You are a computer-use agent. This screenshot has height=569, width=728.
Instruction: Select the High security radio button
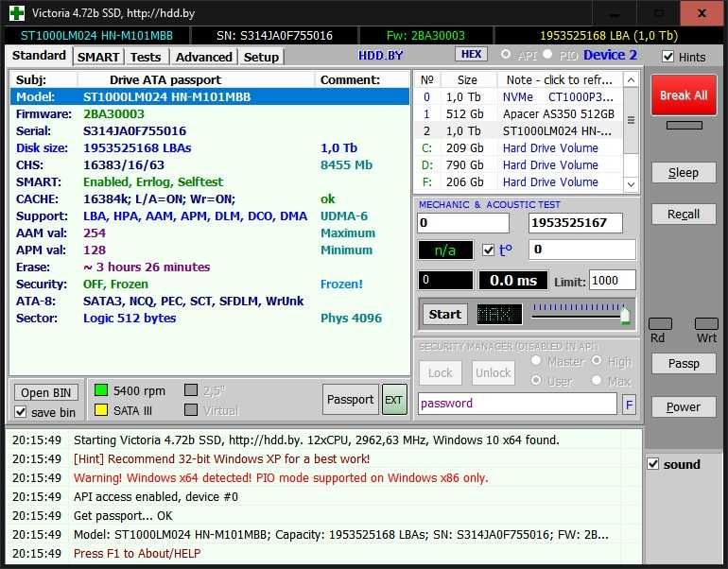coord(597,360)
